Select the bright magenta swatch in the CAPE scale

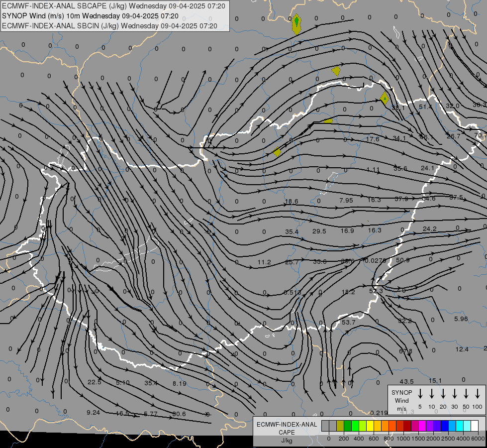click(422, 426)
